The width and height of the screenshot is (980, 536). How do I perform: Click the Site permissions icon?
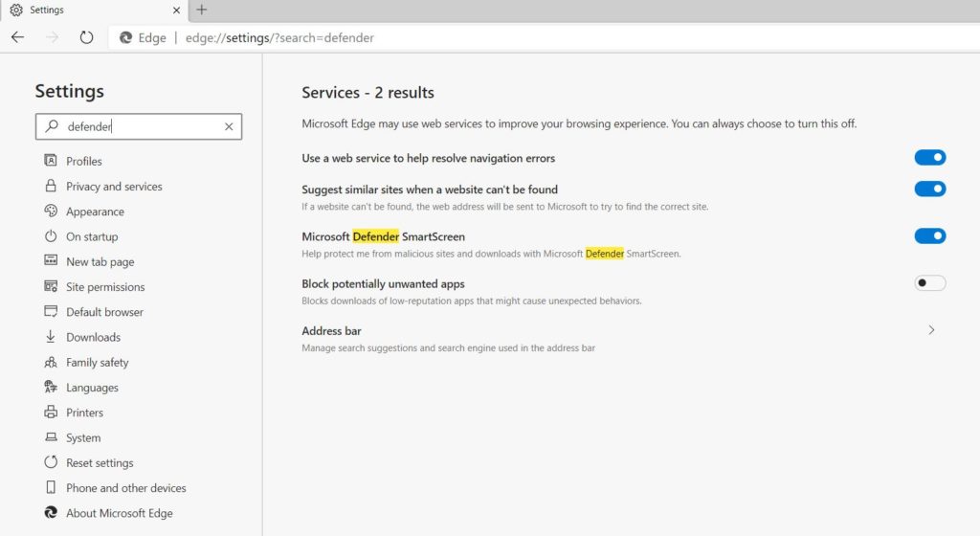tap(51, 286)
